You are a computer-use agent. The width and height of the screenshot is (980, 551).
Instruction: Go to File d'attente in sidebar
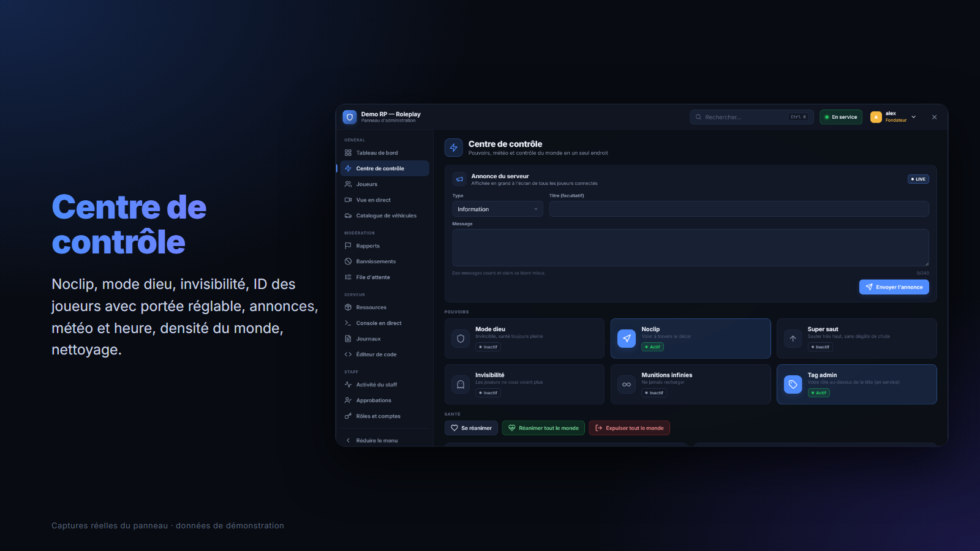pyautogui.click(x=385, y=277)
